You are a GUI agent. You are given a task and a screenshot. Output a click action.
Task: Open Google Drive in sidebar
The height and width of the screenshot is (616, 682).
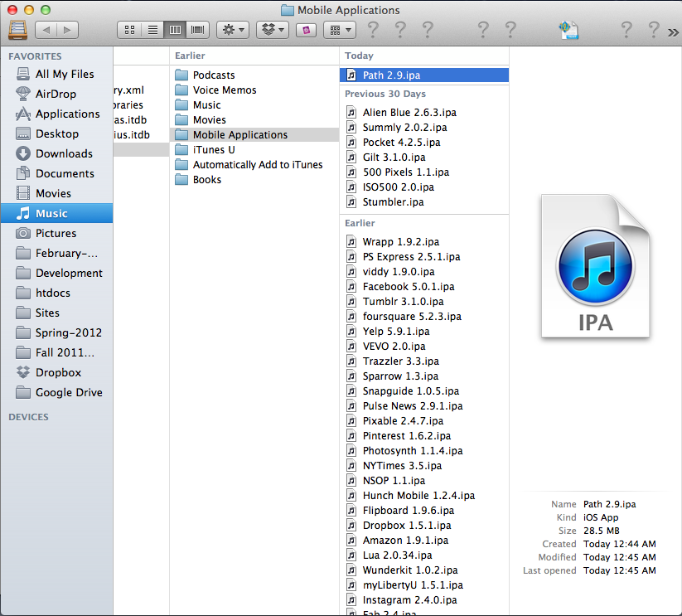[56, 392]
